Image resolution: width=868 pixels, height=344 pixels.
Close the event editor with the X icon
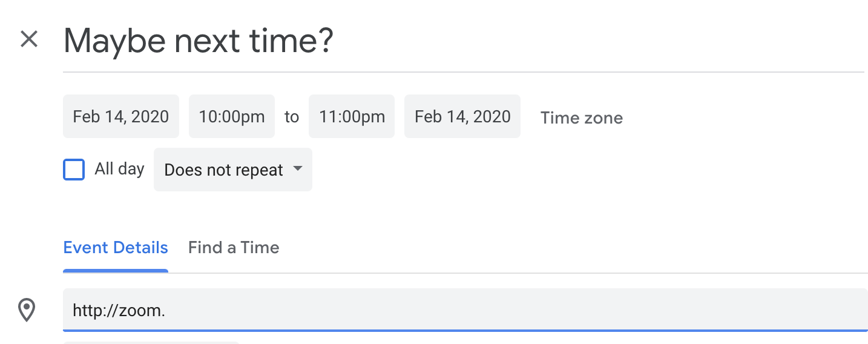coord(29,39)
